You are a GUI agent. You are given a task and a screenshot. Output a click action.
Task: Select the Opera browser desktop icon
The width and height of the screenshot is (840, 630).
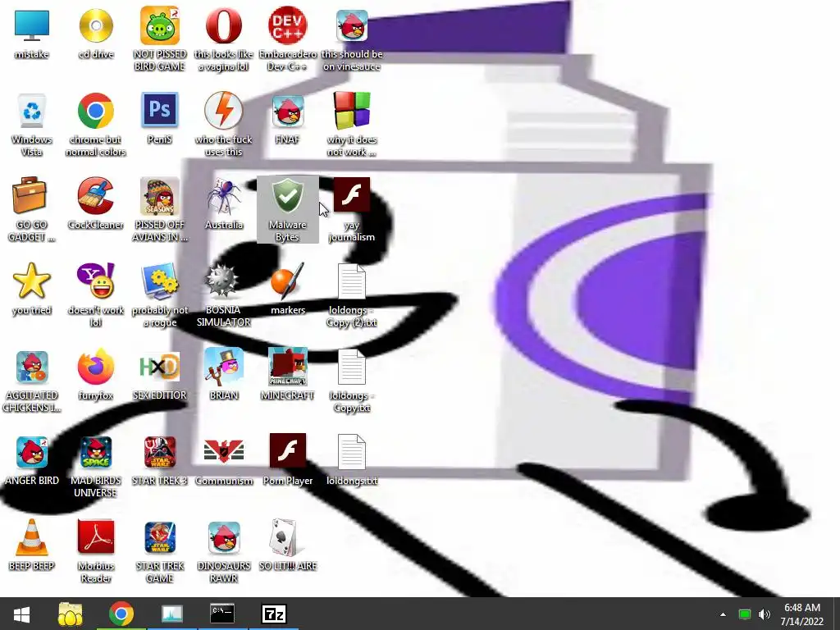223,25
